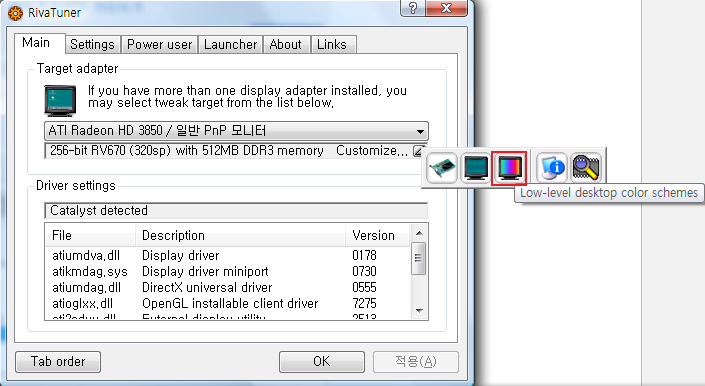Click the 'Customize...' label
Viewport: 705px width, 386px height.
click(372, 151)
